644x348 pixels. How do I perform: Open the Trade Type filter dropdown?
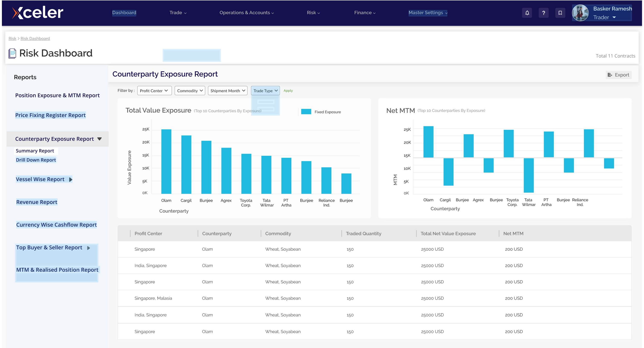coord(265,90)
